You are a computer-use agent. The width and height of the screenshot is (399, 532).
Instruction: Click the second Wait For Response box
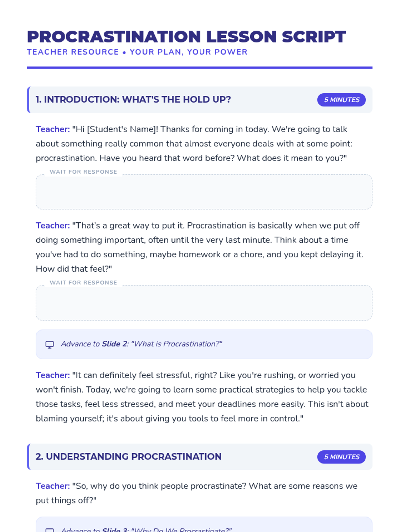204,303
